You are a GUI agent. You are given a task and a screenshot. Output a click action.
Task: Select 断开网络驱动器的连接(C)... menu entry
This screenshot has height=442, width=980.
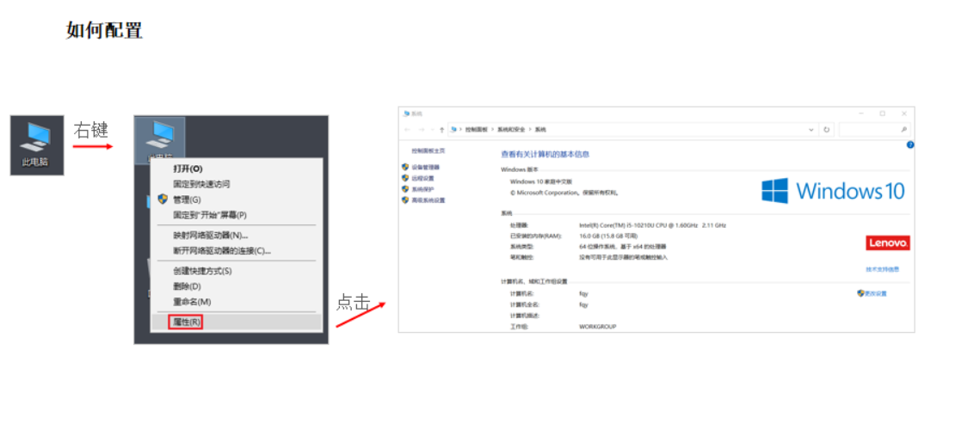[x=237, y=251]
